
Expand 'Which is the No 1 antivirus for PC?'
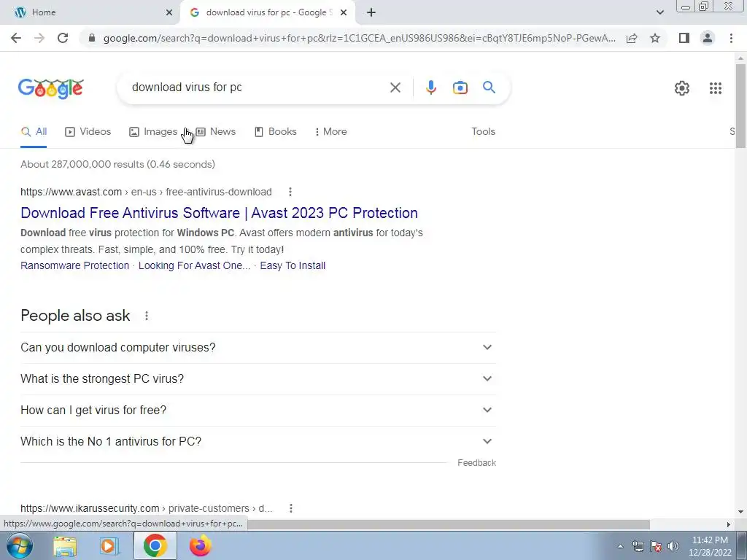pos(258,441)
